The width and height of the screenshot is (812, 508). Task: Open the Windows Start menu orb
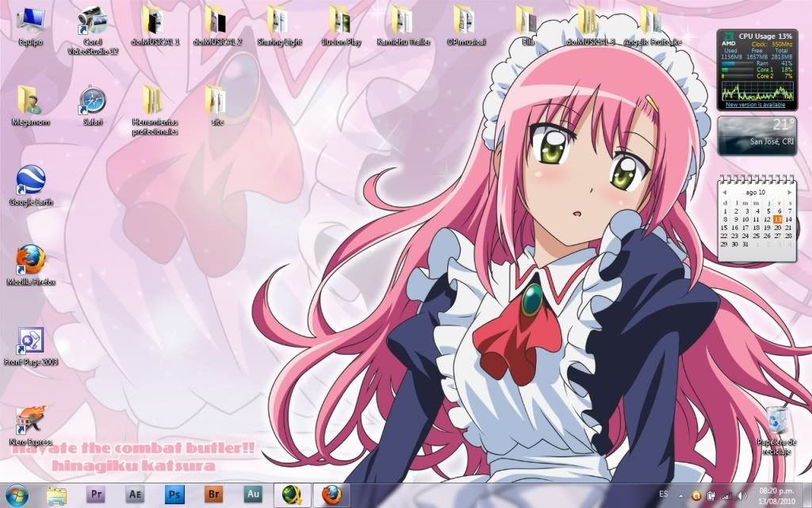pos(17,495)
